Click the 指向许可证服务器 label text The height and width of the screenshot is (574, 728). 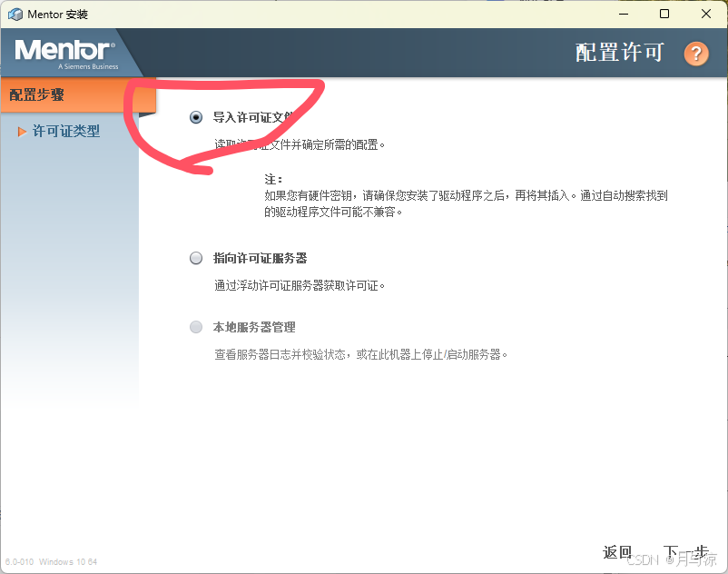point(260,258)
